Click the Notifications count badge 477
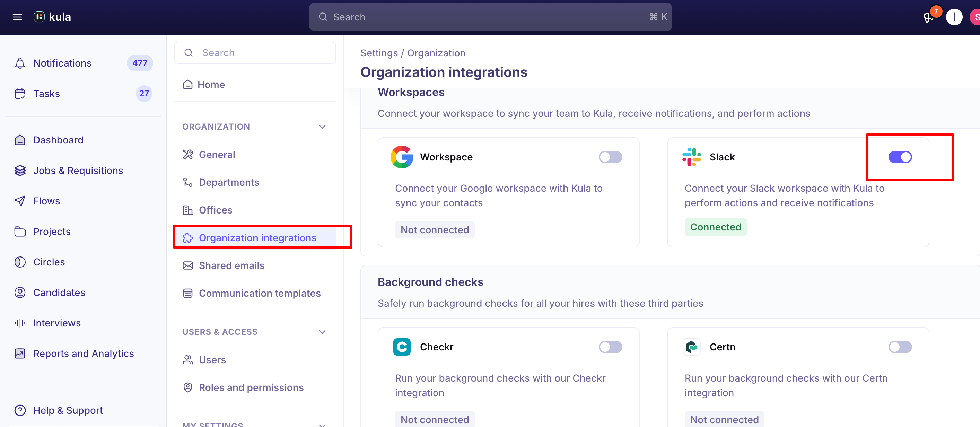The width and height of the screenshot is (980, 427). click(140, 63)
